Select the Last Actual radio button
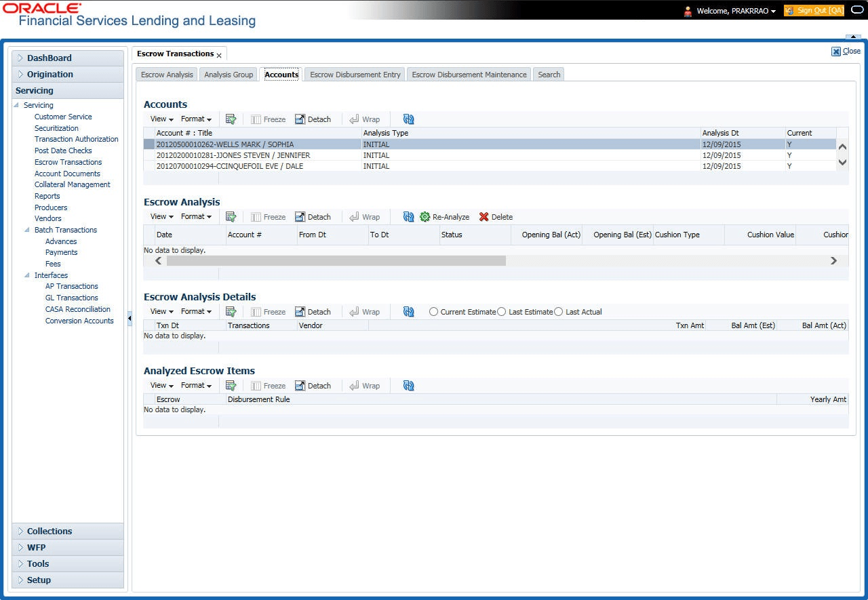The width and height of the screenshot is (868, 600). (x=559, y=312)
